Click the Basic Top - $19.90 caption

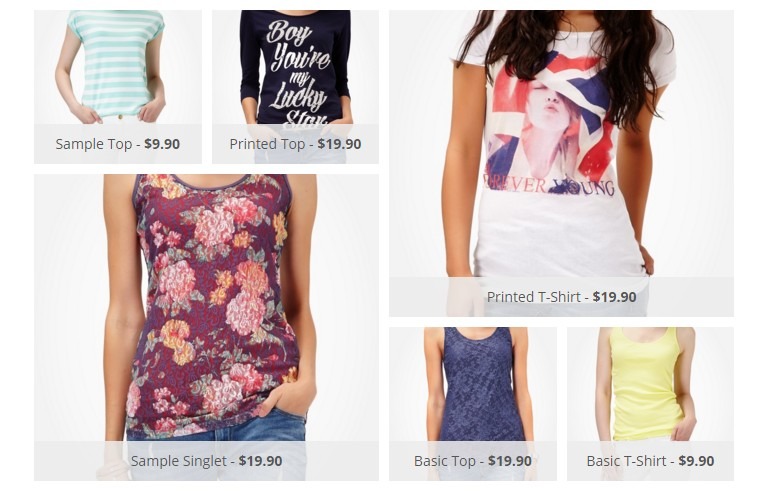[473, 461]
